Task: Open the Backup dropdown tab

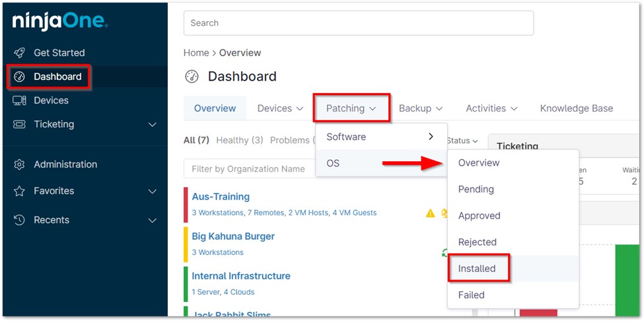Action: coord(420,108)
